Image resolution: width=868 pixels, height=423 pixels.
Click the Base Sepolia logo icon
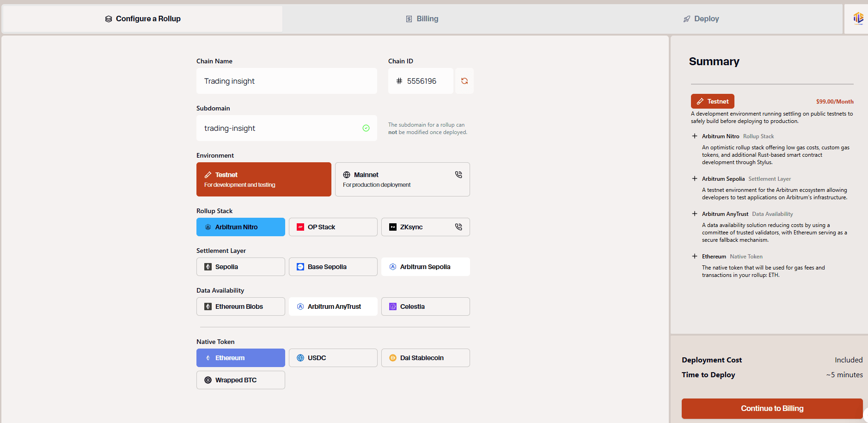[300, 267]
